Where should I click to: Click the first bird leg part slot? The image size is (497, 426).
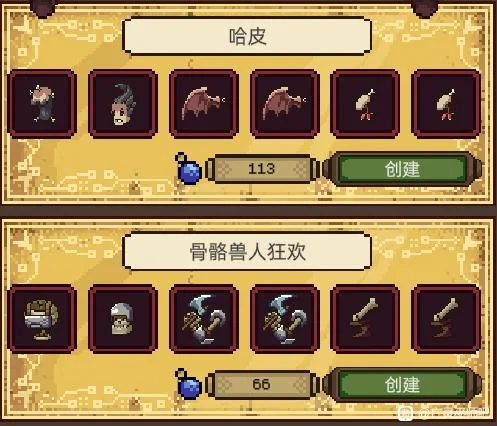tap(365, 104)
